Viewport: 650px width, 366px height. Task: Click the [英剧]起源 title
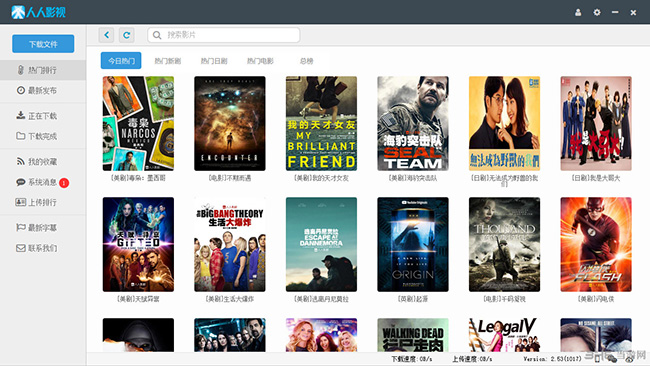[413, 299]
